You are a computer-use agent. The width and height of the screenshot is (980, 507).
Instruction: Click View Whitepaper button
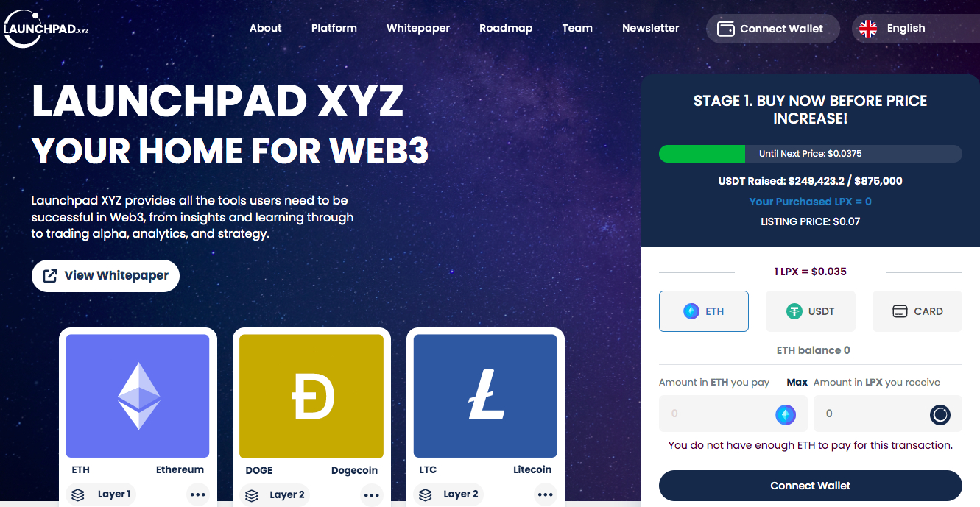(105, 276)
